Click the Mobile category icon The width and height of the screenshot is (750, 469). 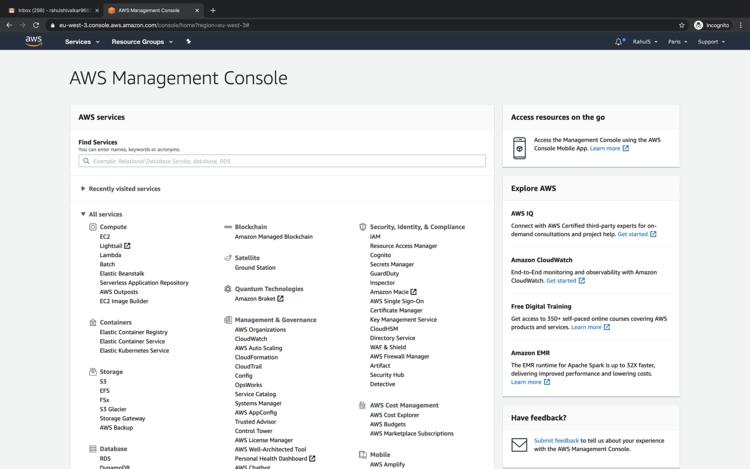(363, 455)
